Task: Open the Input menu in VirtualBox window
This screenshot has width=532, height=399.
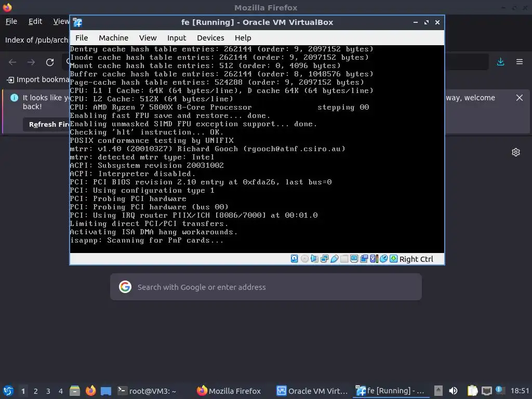Action: pos(177,38)
